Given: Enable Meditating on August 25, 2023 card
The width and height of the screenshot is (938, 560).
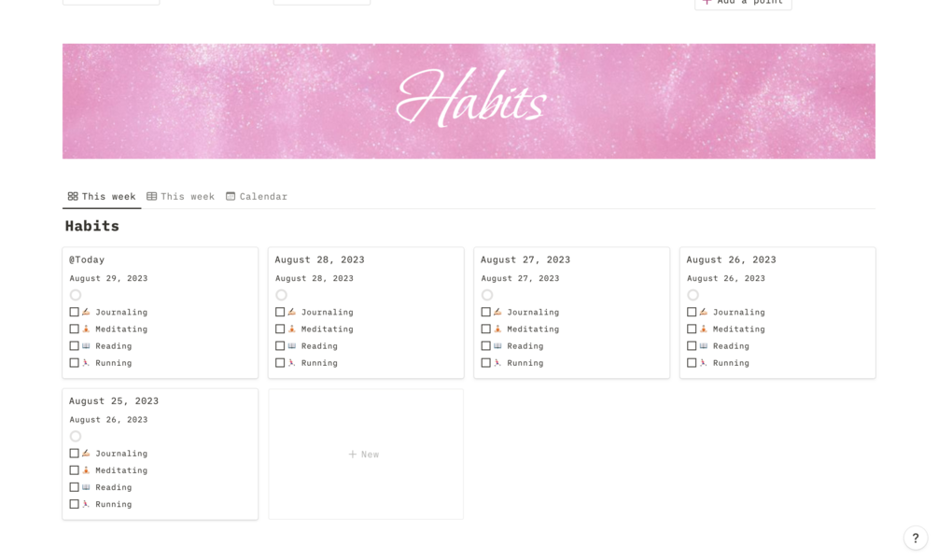Looking at the screenshot, I should pos(74,469).
